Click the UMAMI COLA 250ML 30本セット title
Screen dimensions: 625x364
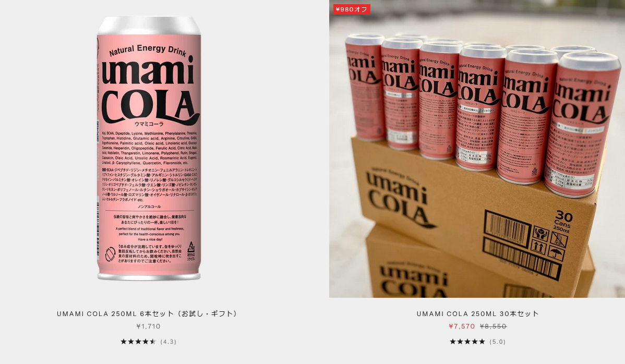(x=477, y=314)
